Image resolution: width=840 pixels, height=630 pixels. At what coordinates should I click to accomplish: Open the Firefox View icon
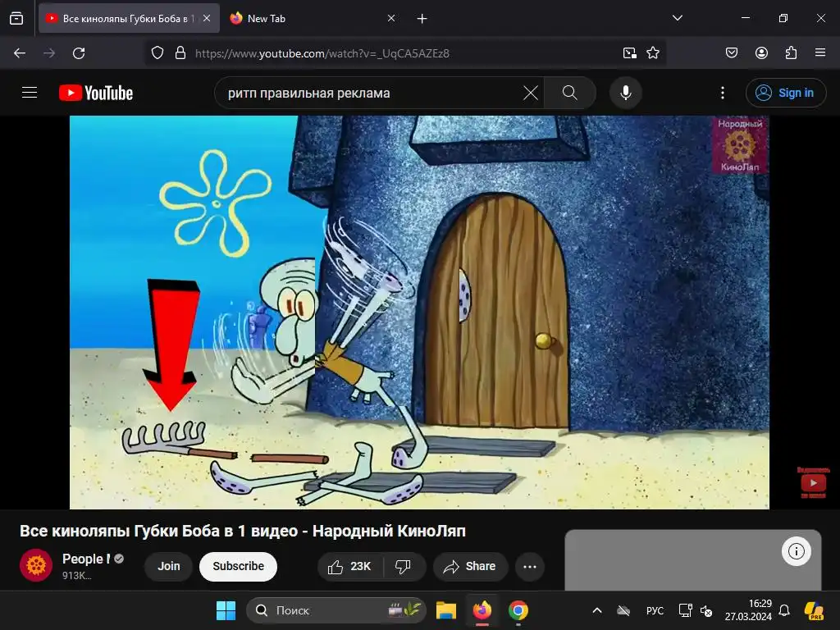(x=16, y=19)
